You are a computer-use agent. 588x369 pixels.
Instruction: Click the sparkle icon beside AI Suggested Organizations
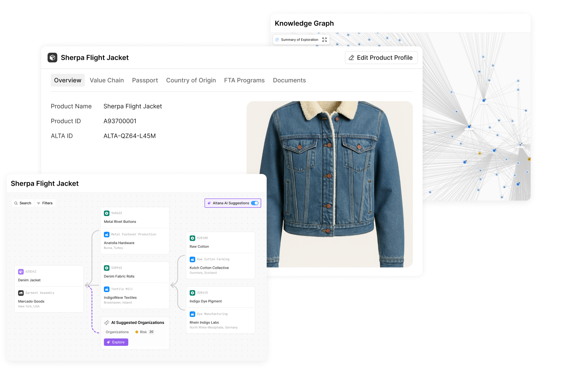coord(107,323)
